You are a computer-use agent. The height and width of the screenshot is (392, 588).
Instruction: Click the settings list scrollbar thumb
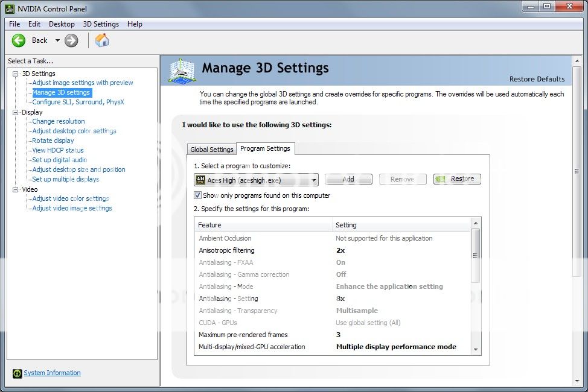pos(476,256)
